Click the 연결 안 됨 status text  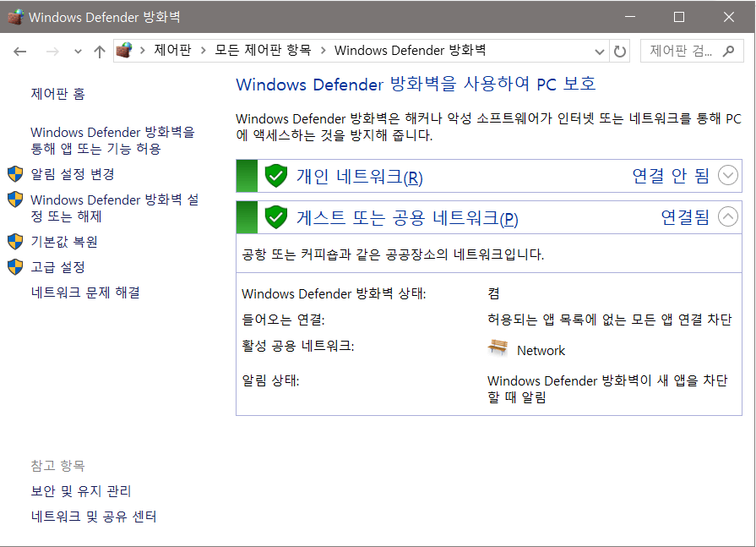(671, 176)
